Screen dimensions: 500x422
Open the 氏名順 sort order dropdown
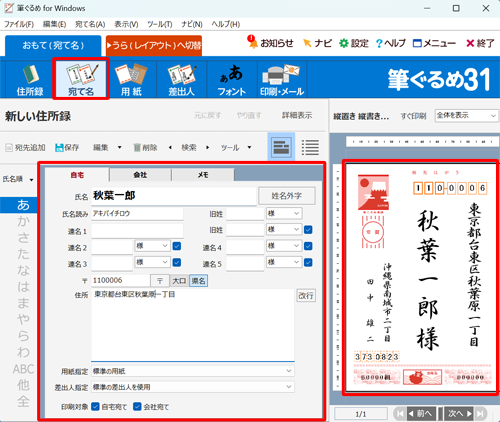[18, 179]
